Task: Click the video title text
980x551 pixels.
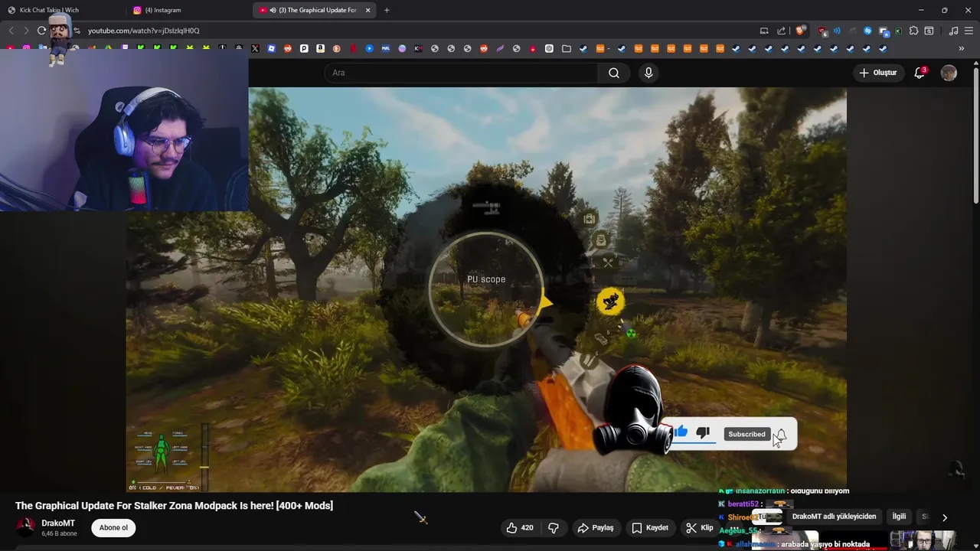Action: click(x=174, y=506)
